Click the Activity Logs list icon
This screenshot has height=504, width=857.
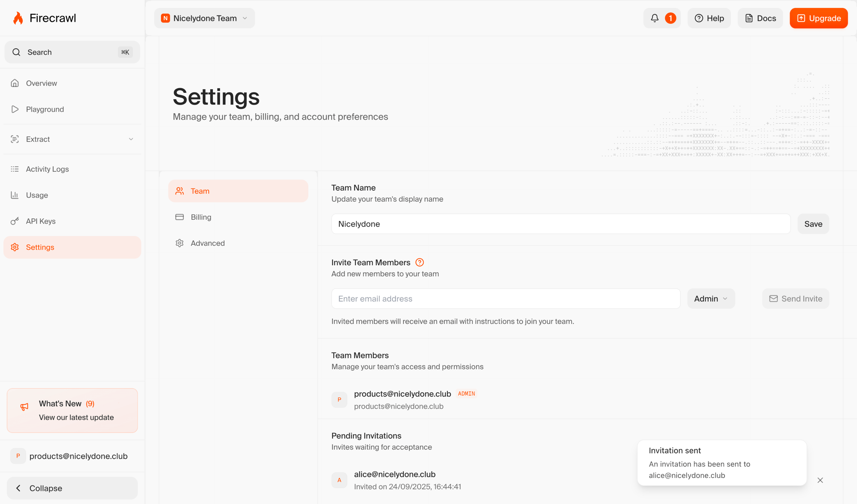[x=15, y=169]
